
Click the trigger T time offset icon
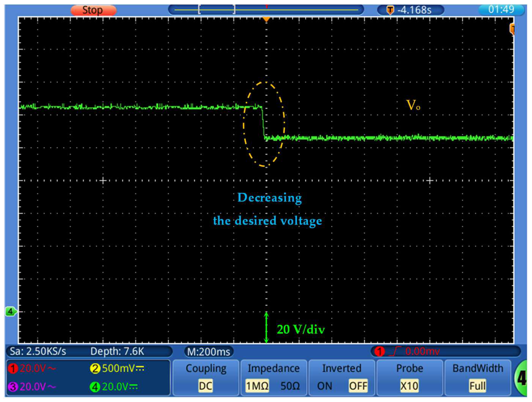(x=390, y=10)
